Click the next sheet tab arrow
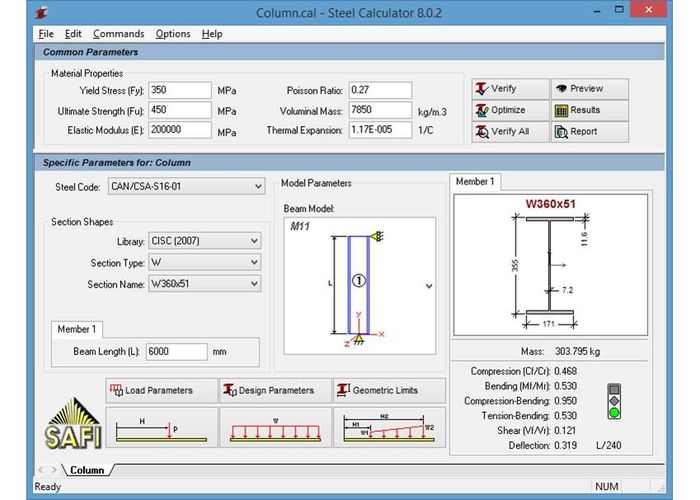This screenshot has width=700, height=500. pos(54,470)
